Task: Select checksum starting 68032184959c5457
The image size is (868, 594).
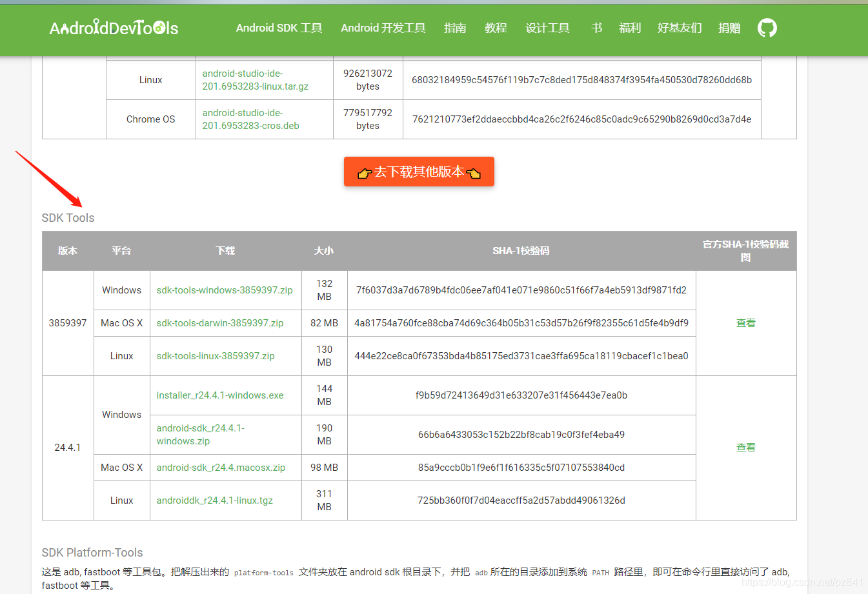Action: [582, 80]
